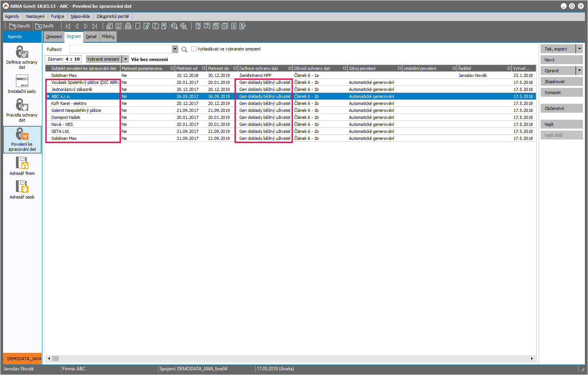
Task: Click the printer icon in the toolbar
Action: coord(128,26)
